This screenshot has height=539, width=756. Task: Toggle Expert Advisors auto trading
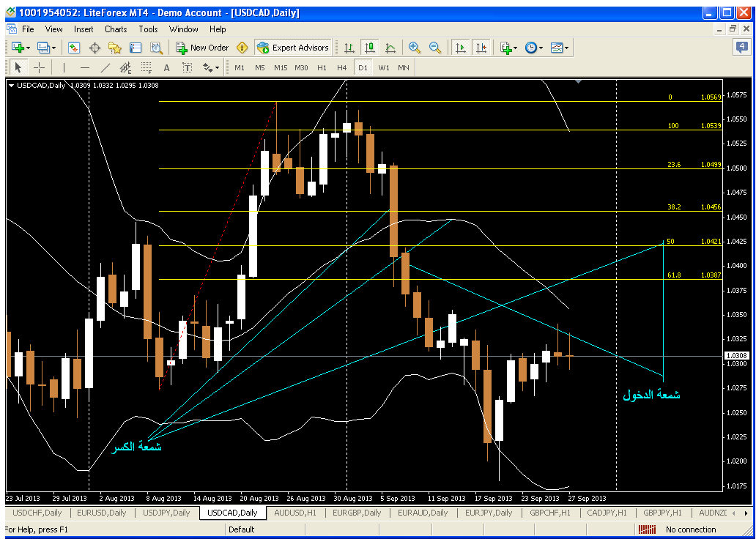coord(293,48)
